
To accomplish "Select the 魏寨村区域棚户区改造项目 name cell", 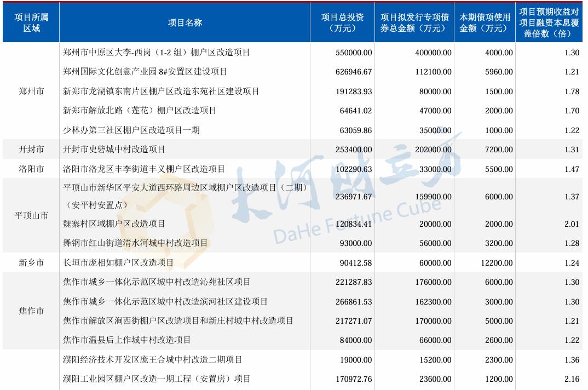I will click(x=114, y=223).
